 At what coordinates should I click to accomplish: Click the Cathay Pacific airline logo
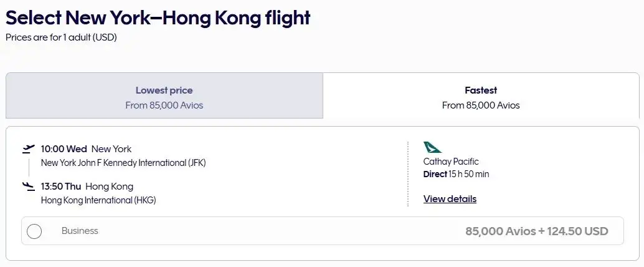click(432, 147)
